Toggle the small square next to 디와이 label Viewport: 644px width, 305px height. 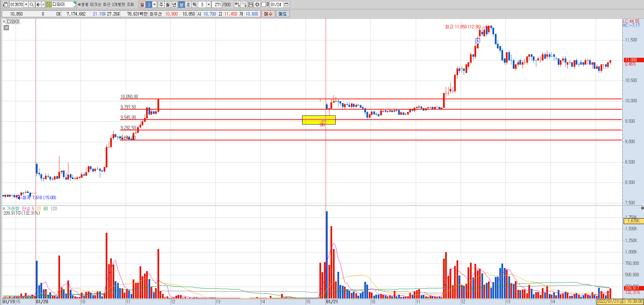click(x=4, y=21)
